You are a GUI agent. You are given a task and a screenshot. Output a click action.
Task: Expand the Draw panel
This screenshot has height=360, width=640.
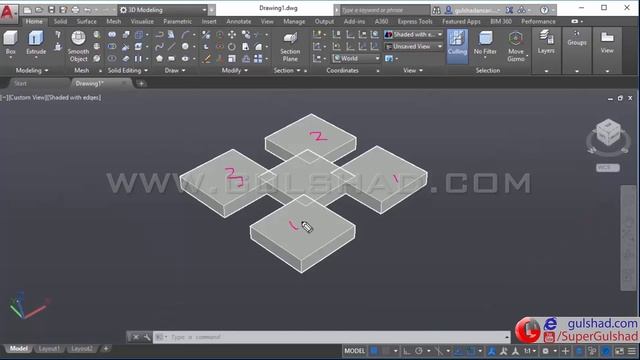pos(175,71)
